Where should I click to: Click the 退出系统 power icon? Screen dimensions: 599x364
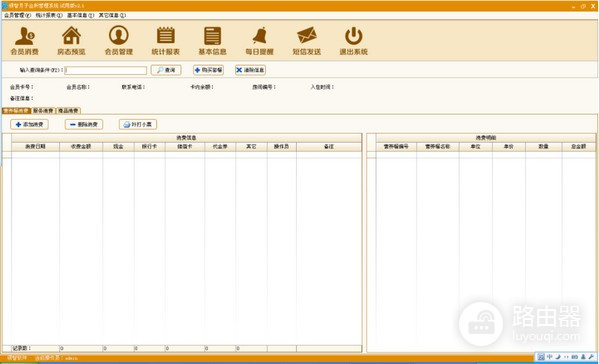click(x=353, y=41)
